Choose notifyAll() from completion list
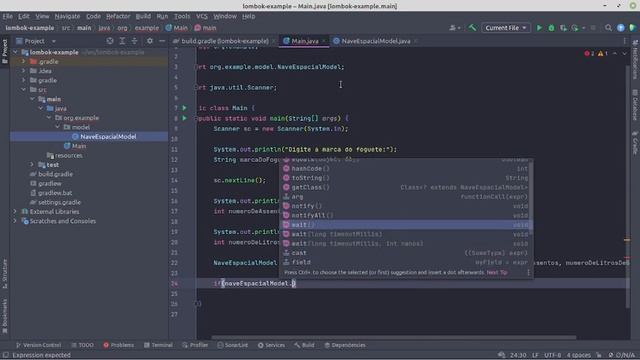 (x=406, y=216)
